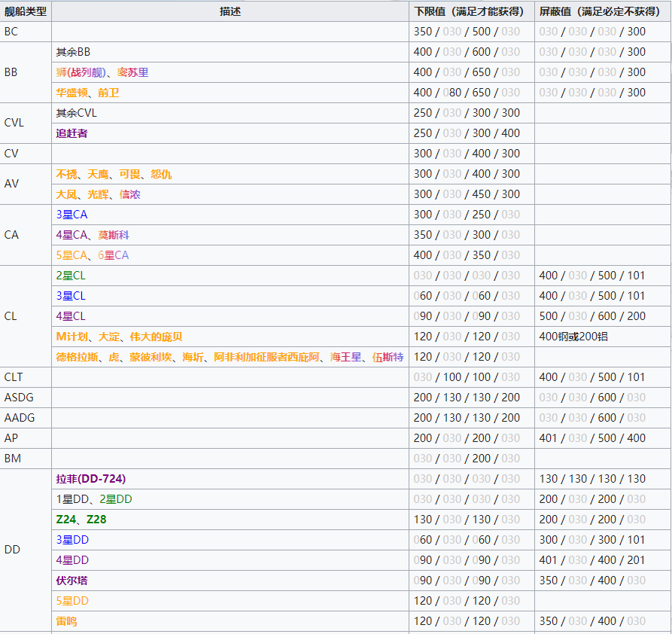Open the 伟大的庞贝 ship link
672x634 pixels.
click(x=157, y=337)
